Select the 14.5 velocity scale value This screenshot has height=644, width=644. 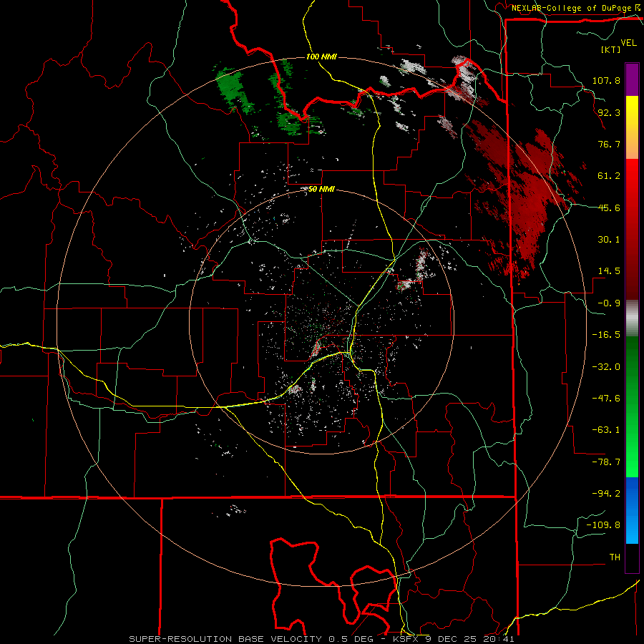[x=609, y=271]
